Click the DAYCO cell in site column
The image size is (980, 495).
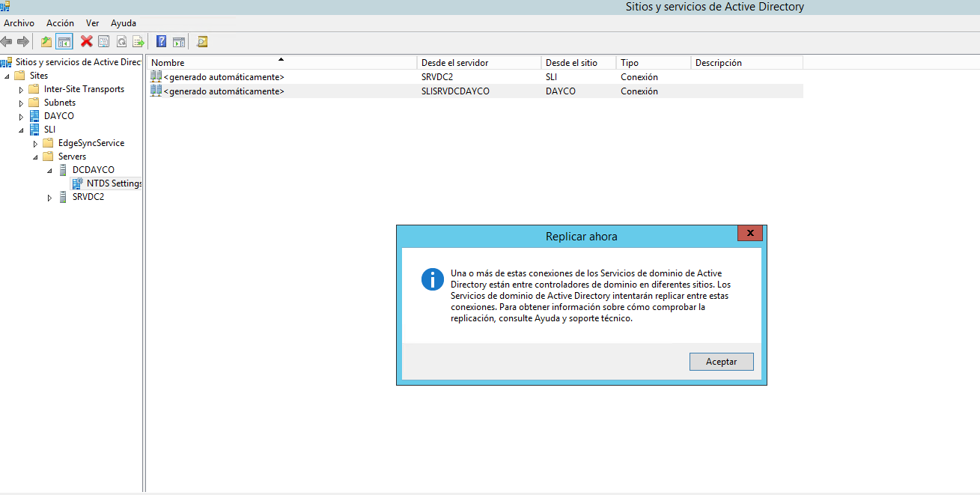[561, 91]
